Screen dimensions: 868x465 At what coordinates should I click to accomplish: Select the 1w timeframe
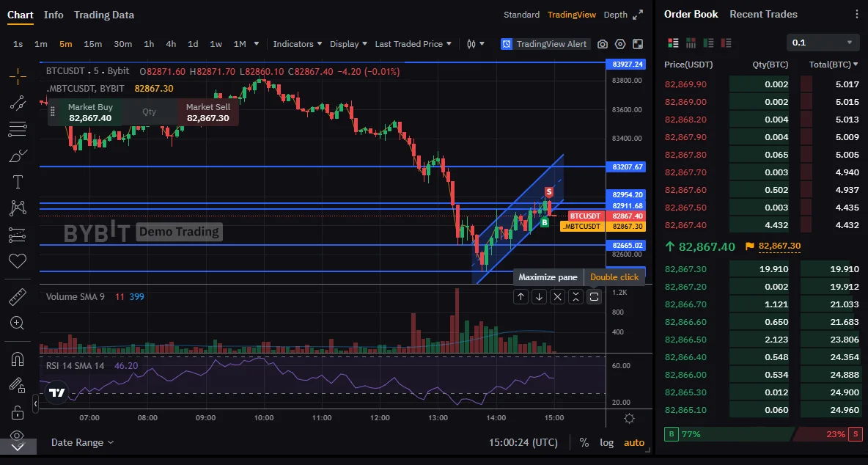(x=216, y=44)
